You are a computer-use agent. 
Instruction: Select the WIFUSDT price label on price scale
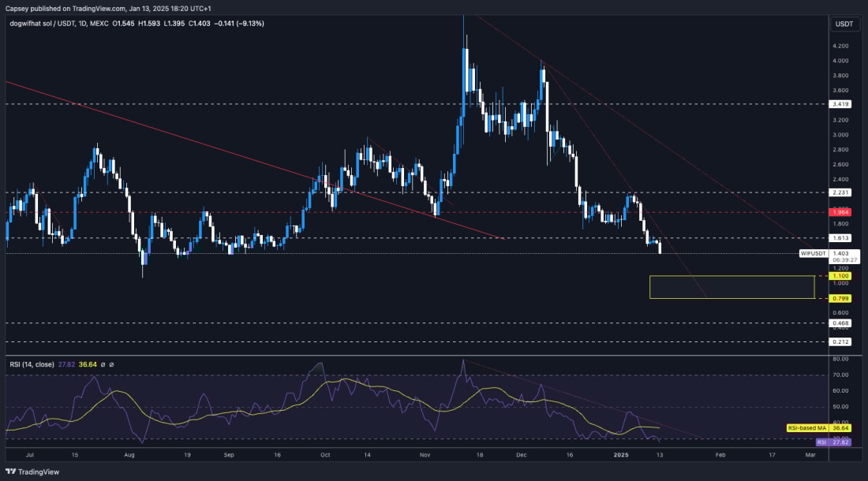click(815, 254)
